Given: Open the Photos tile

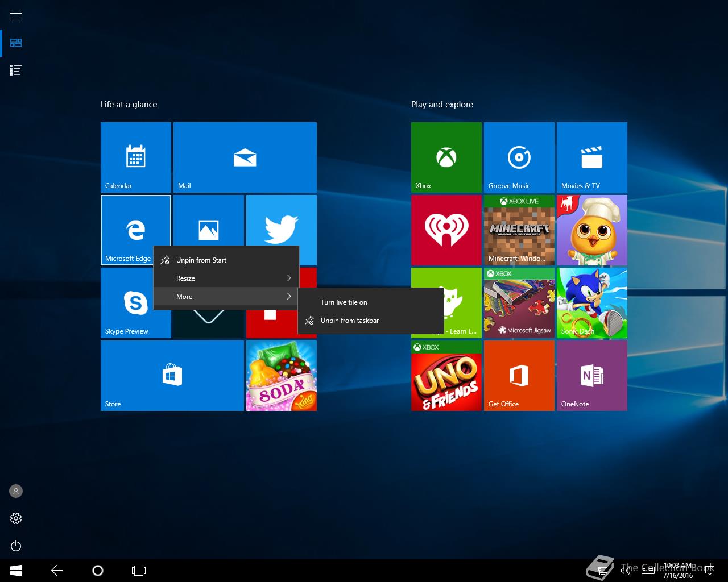Looking at the screenshot, I should click(x=209, y=221).
